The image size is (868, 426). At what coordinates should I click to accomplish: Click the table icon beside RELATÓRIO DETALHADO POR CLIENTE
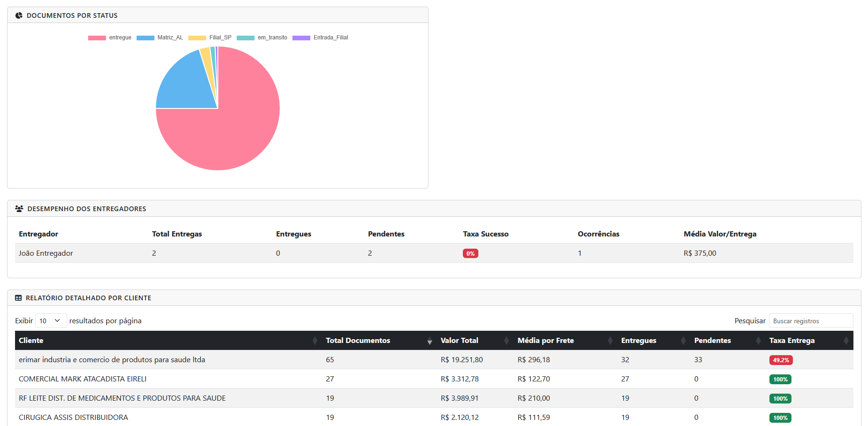[18, 297]
